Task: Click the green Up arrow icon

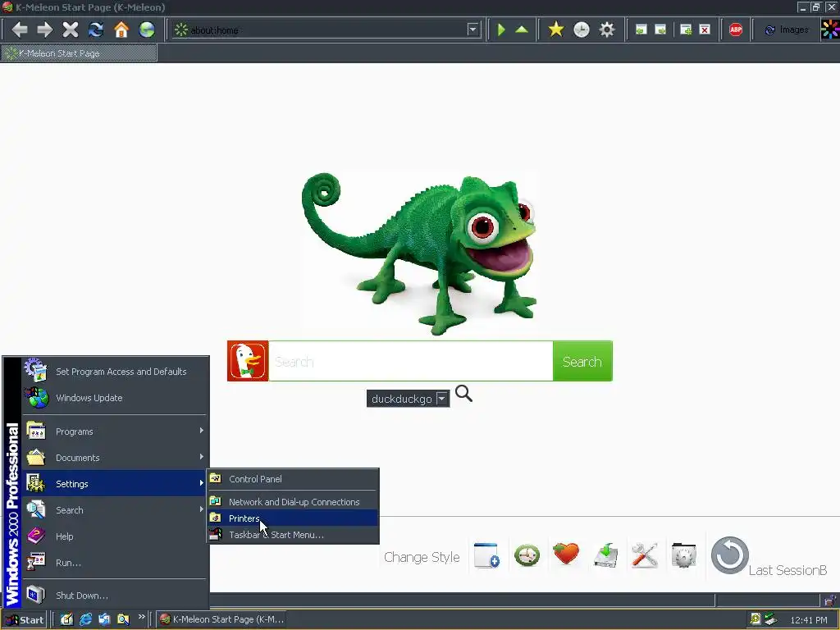Action: point(522,30)
